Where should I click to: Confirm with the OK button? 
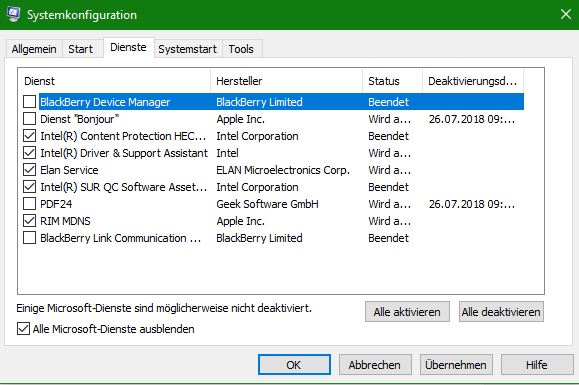(294, 365)
